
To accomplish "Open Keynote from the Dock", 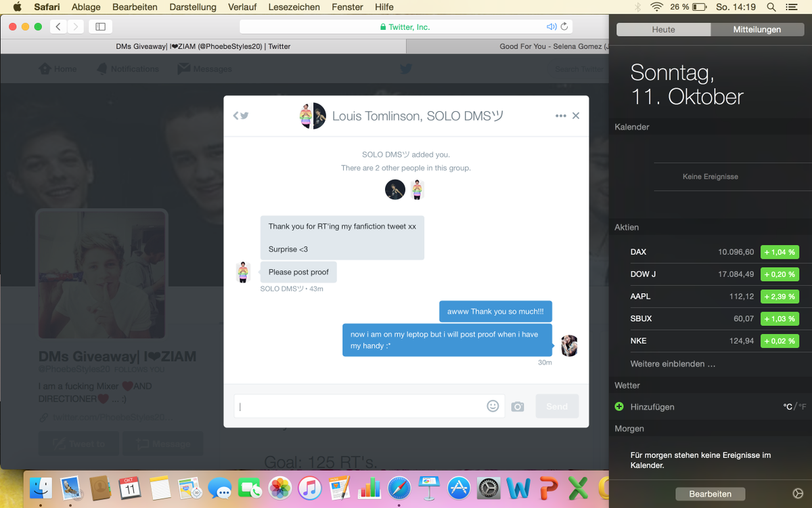I will (429, 488).
